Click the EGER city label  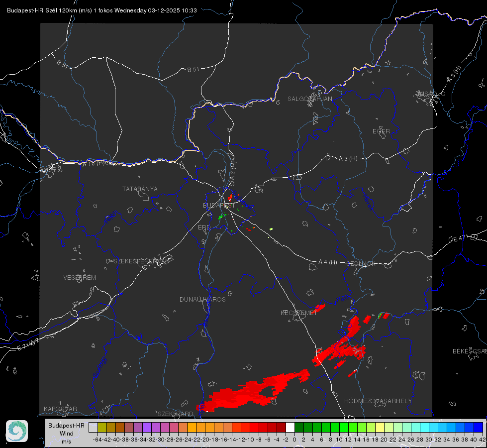(x=381, y=131)
